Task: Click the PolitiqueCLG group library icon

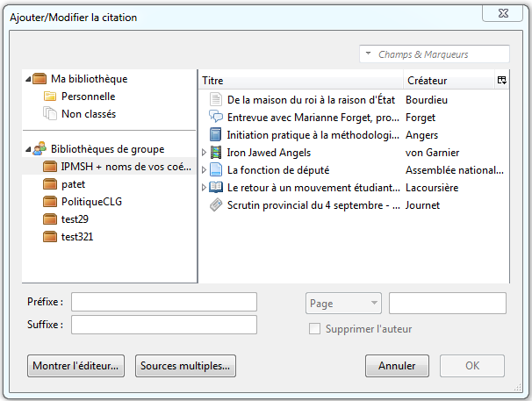Action: point(50,202)
